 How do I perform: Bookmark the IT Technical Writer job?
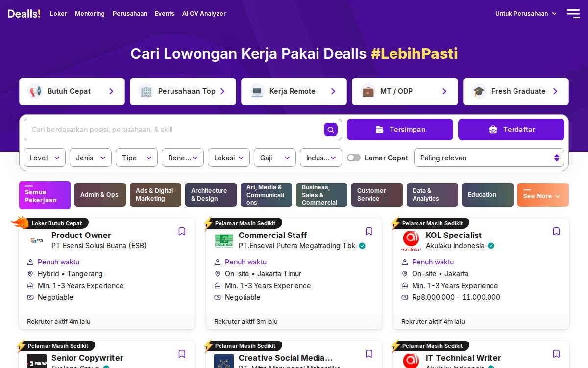(x=556, y=354)
